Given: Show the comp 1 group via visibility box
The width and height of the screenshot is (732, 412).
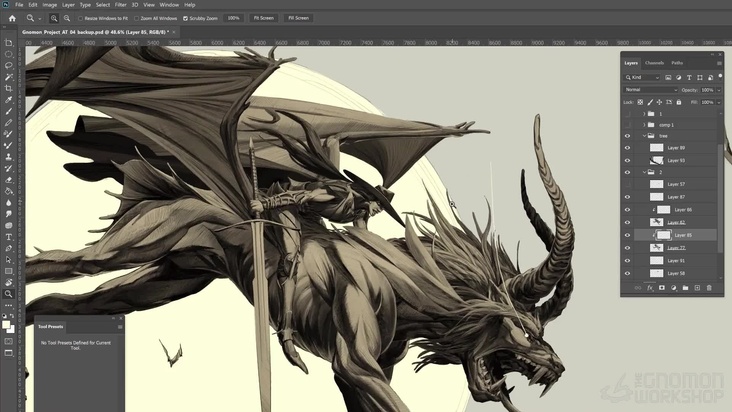Looking at the screenshot, I should (627, 125).
